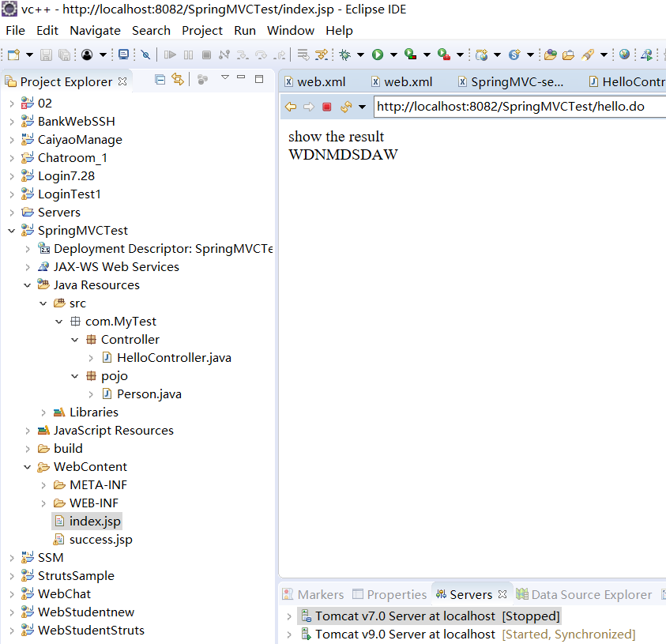Image resolution: width=666 pixels, height=644 pixels.
Task: Click the Open Web Browser globe icon
Action: tap(624, 55)
